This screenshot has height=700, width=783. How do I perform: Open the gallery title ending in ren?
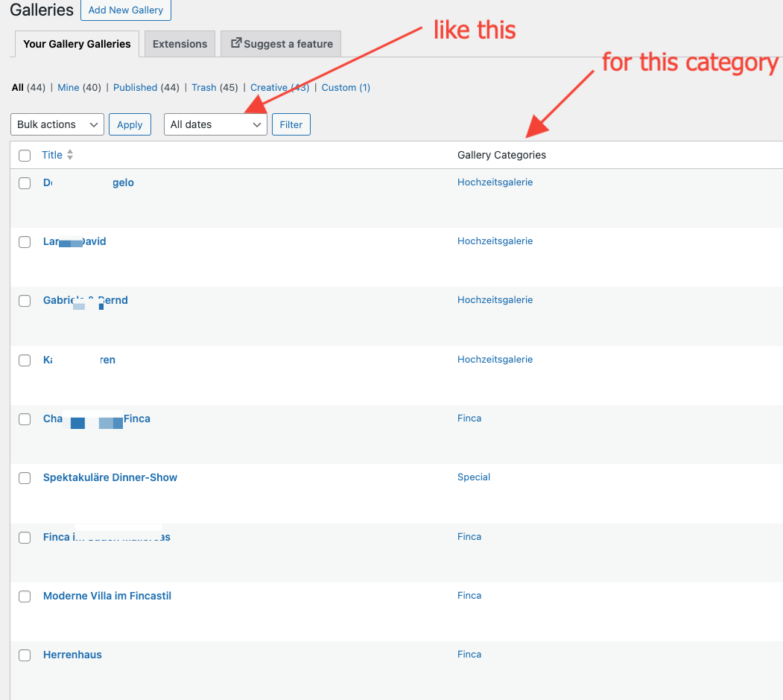pyautogui.click(x=79, y=360)
